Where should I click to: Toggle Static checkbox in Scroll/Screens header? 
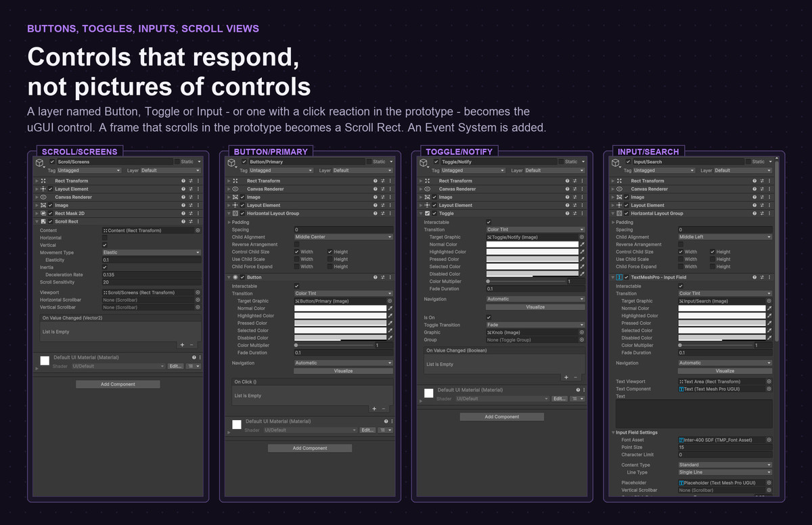tap(178, 162)
